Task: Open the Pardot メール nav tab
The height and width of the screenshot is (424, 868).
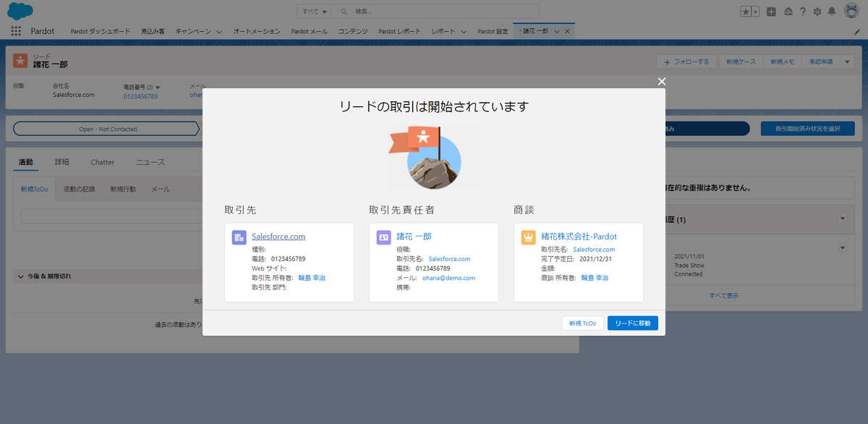Action: (x=309, y=31)
